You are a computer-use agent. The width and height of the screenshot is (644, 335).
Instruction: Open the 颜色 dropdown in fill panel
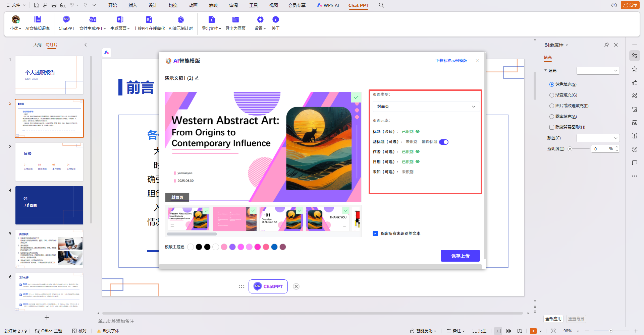(x=598, y=138)
